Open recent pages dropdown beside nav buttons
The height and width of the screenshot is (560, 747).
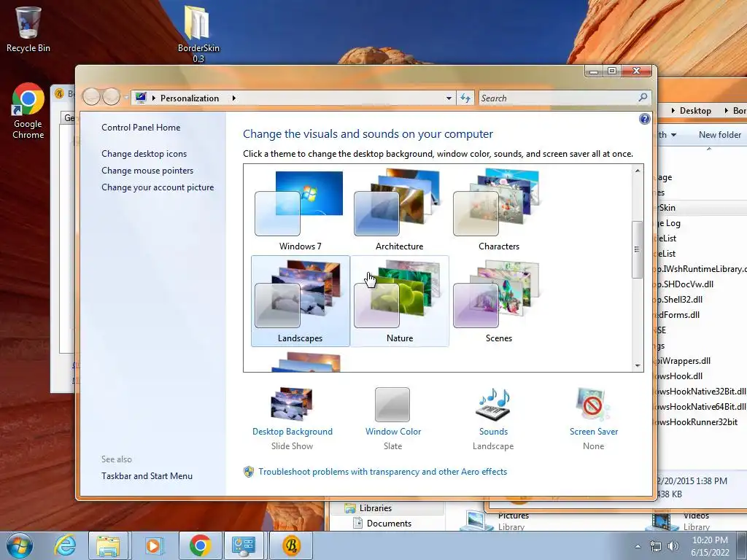[126, 98]
